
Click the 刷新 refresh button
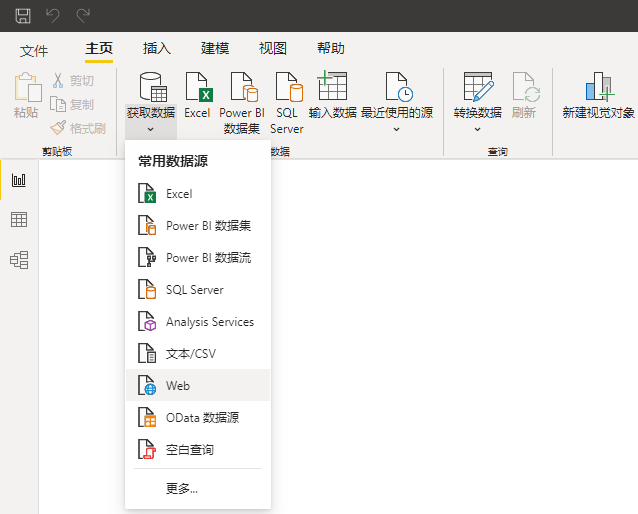tap(524, 95)
